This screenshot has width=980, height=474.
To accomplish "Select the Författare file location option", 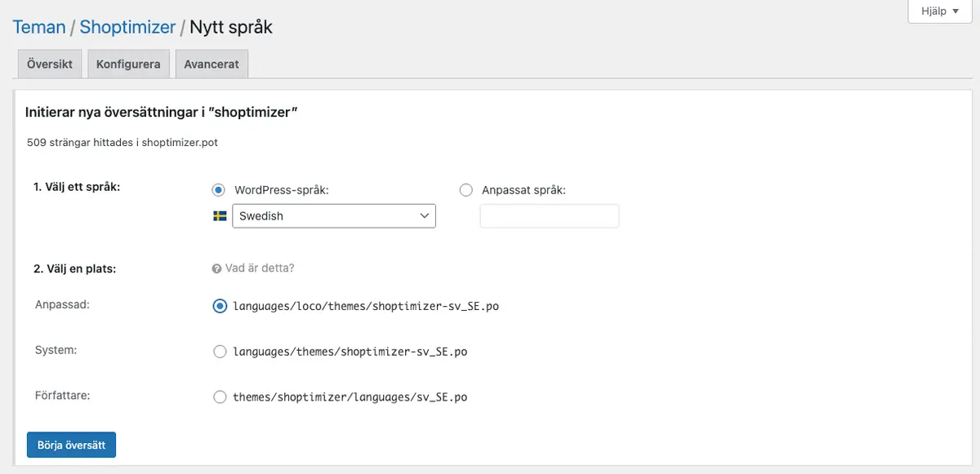I will point(220,396).
